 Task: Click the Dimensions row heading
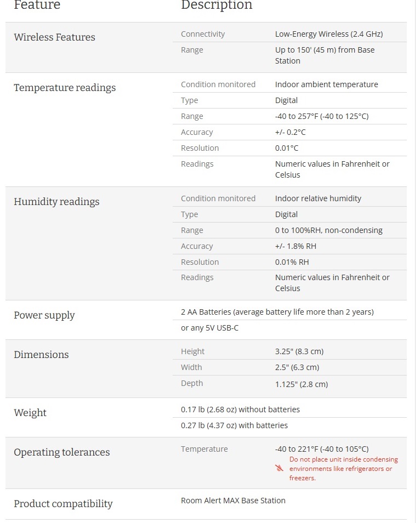click(x=41, y=355)
